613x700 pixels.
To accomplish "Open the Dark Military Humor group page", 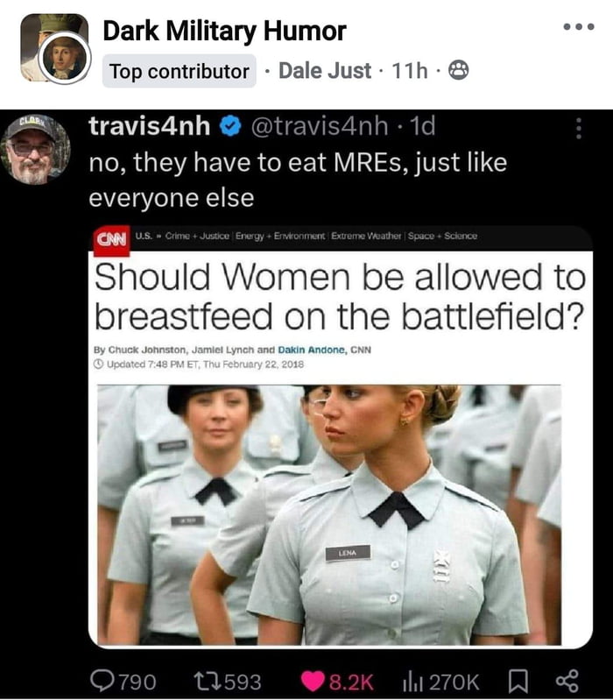I will tap(224, 31).
